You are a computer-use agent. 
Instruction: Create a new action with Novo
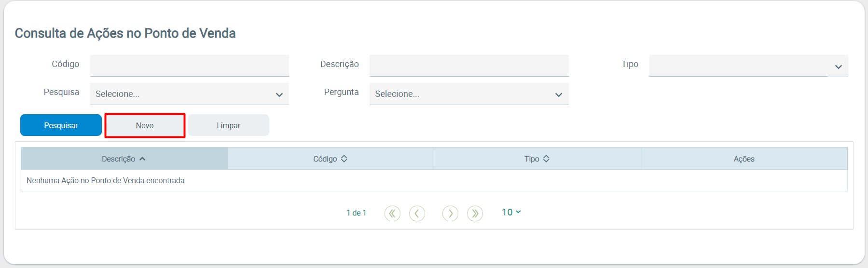(145, 125)
